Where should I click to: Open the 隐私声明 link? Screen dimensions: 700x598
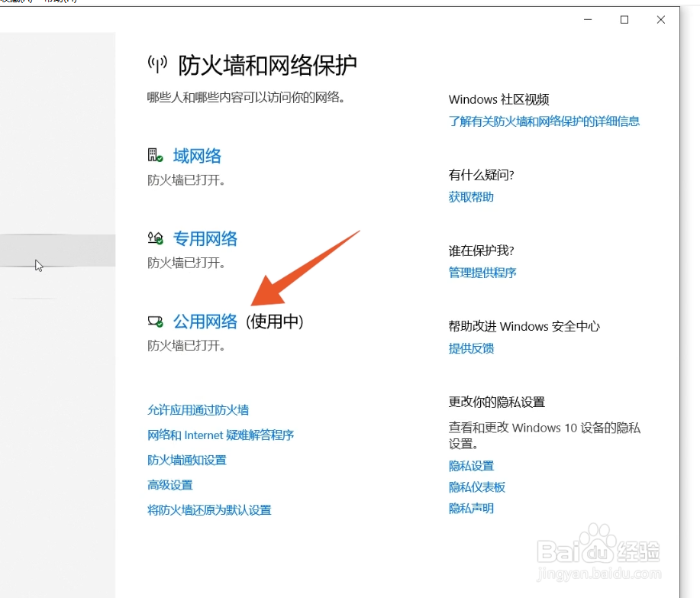click(x=471, y=508)
